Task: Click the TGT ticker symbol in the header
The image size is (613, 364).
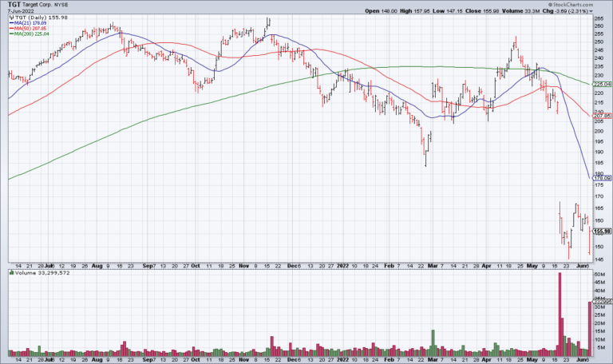Action: coord(14,5)
